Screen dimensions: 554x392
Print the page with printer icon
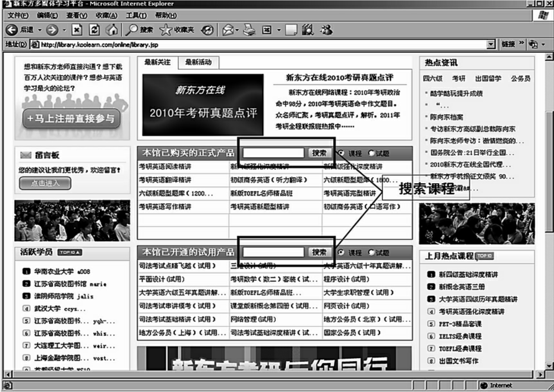point(249,30)
